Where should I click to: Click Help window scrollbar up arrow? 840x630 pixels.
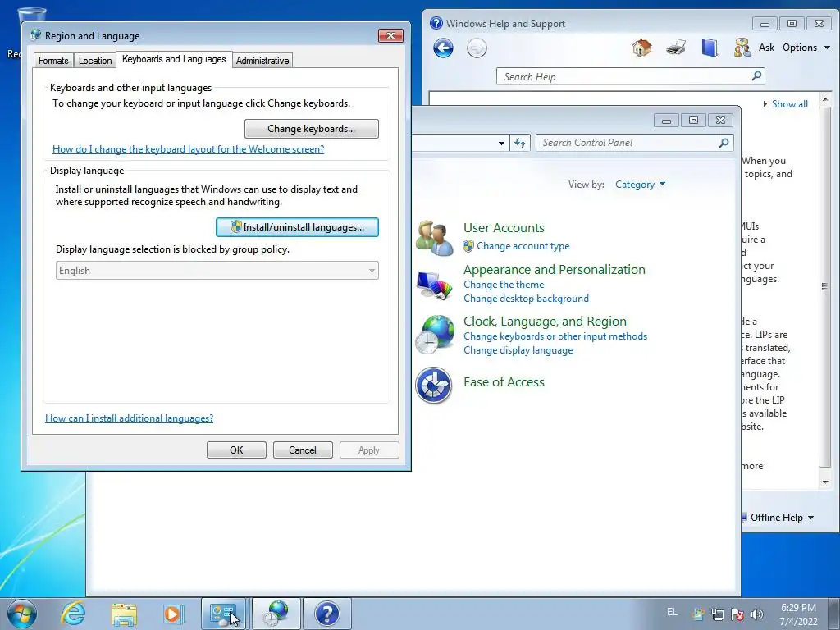click(825, 99)
